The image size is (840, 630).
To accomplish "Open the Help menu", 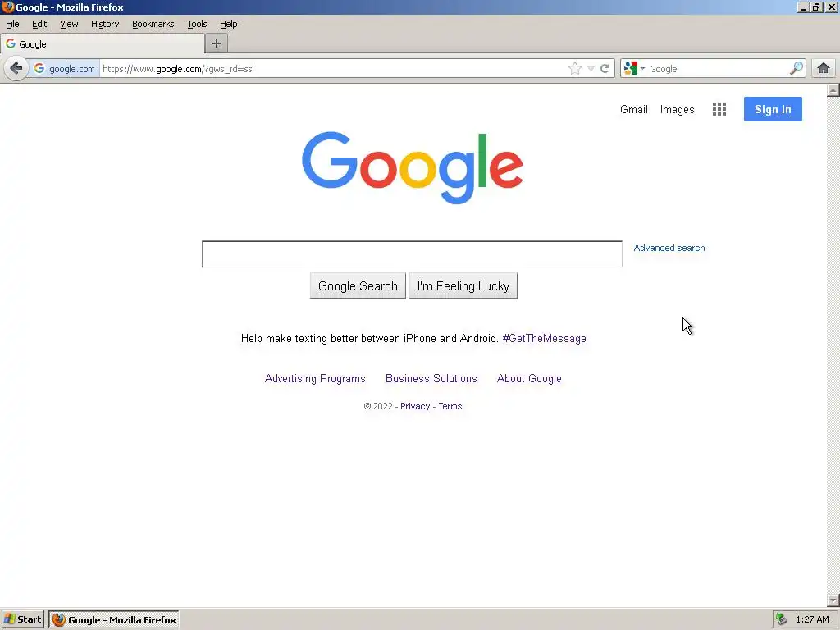I will tap(229, 24).
